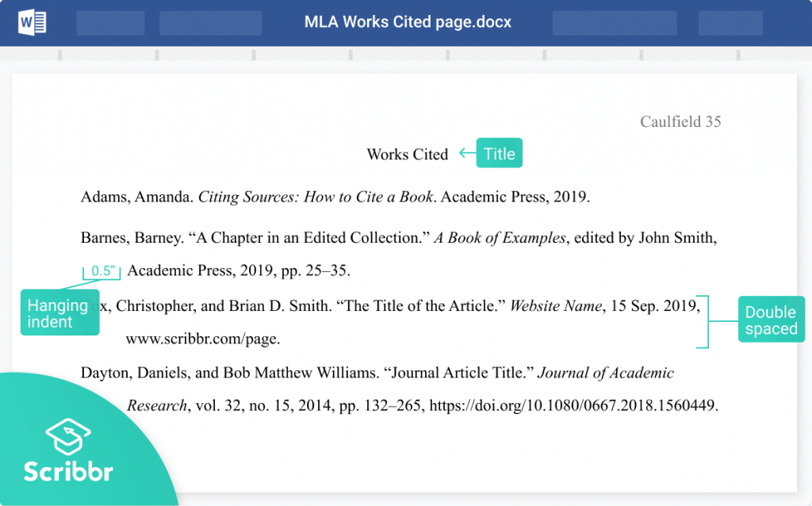Select the 0.5" indent measurement label
Viewport: 812px width, 506px height.
tap(101, 270)
